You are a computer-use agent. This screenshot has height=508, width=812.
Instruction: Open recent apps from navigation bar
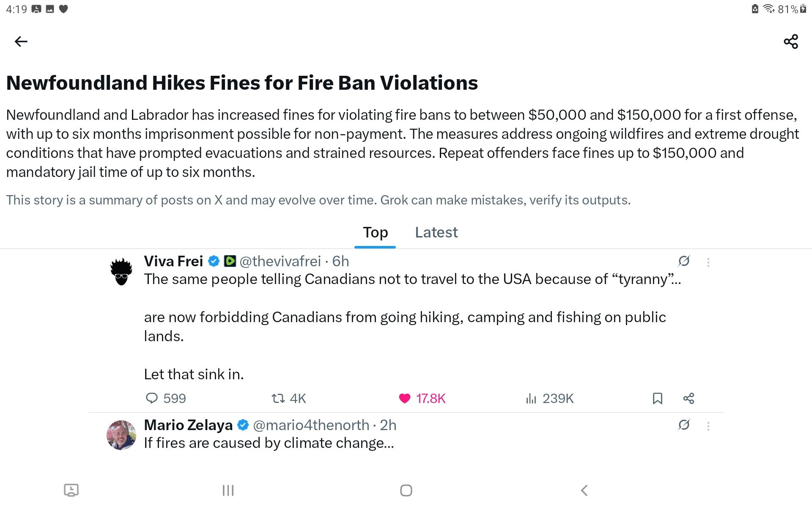tap(228, 490)
